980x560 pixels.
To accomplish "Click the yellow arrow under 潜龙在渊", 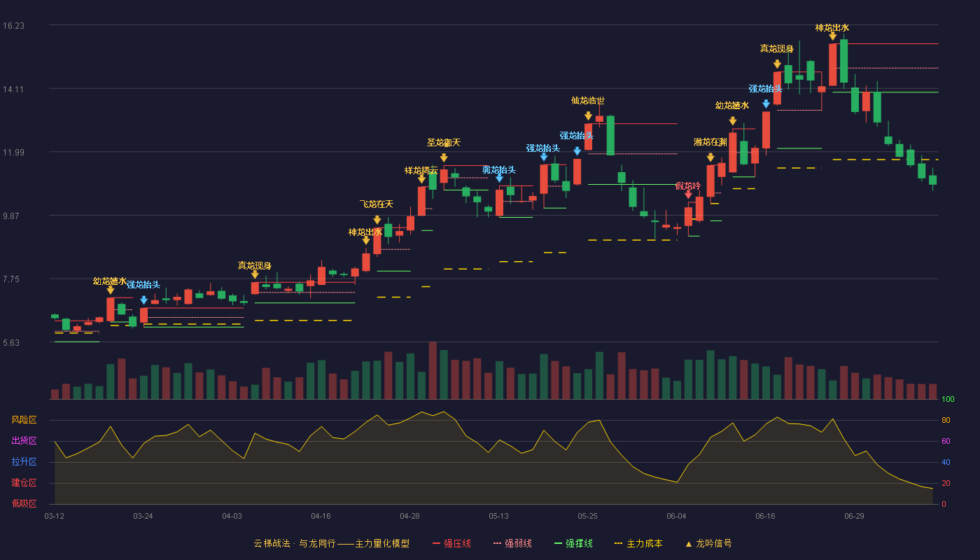I will [710, 157].
